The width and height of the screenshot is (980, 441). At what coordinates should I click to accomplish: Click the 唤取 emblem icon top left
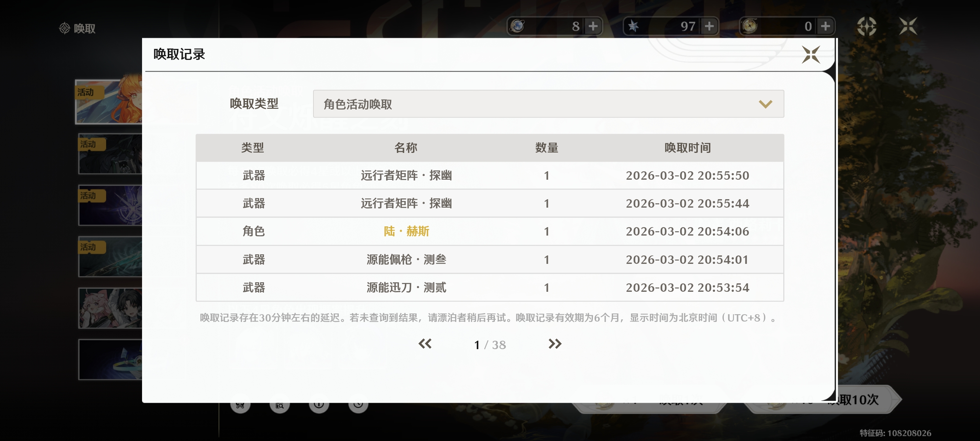pos(65,28)
